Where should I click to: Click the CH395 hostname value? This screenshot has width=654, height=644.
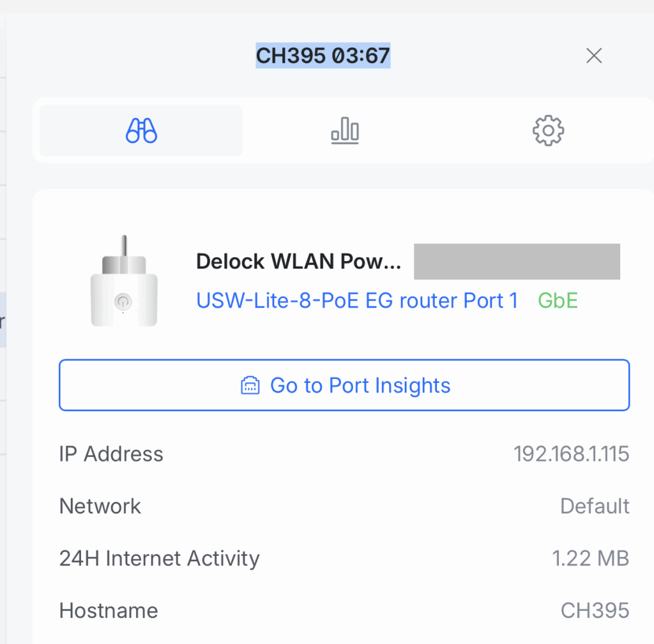(x=595, y=611)
